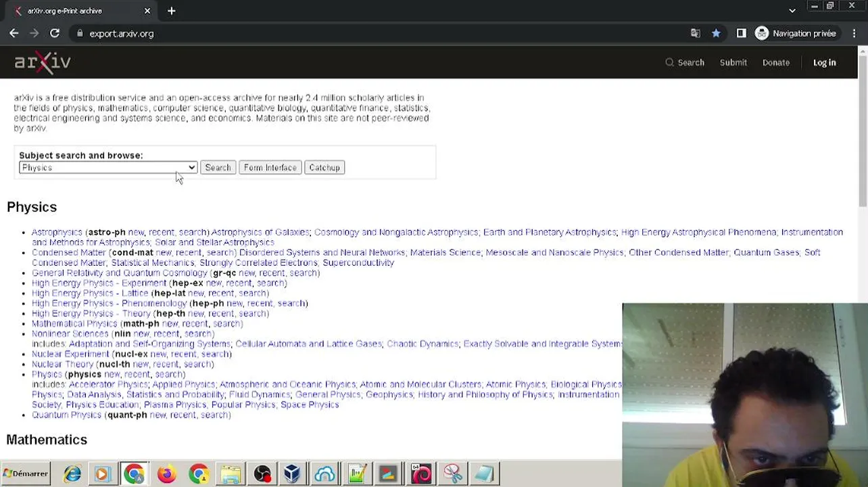The height and width of the screenshot is (487, 868).
Task: Open High Energy Physics - Phenomenology link
Action: click(x=109, y=303)
